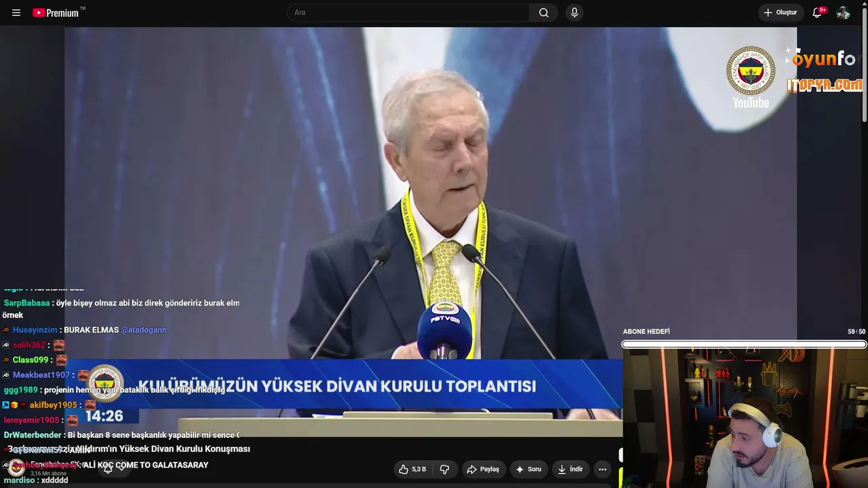868x488 pixels.
Task: Click chat username salih362
Action: pyautogui.click(x=28, y=345)
